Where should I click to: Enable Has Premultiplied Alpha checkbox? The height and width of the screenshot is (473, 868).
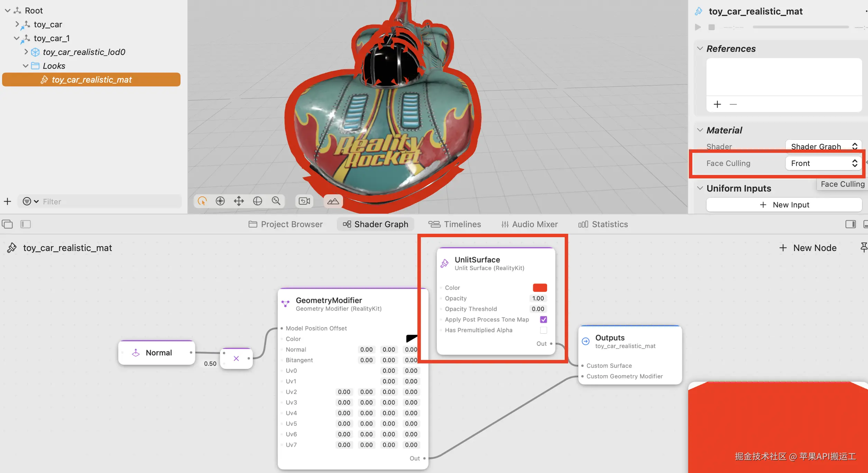coord(543,330)
